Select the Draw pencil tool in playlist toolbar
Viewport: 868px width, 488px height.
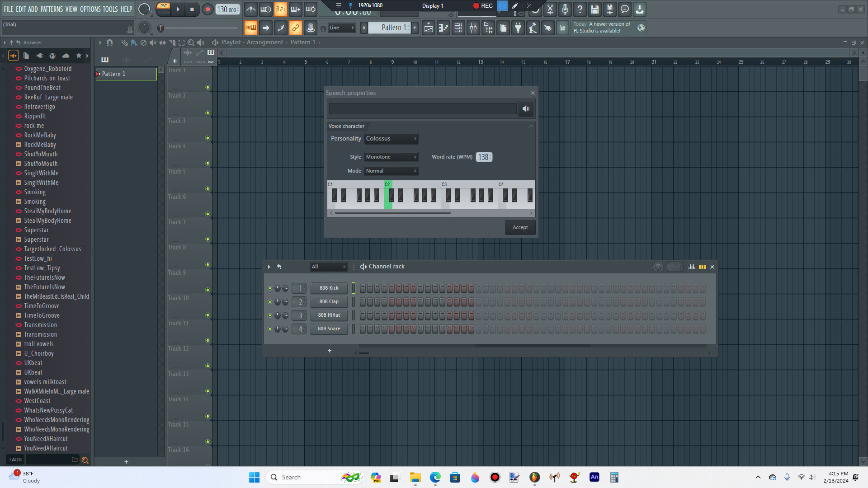125,42
